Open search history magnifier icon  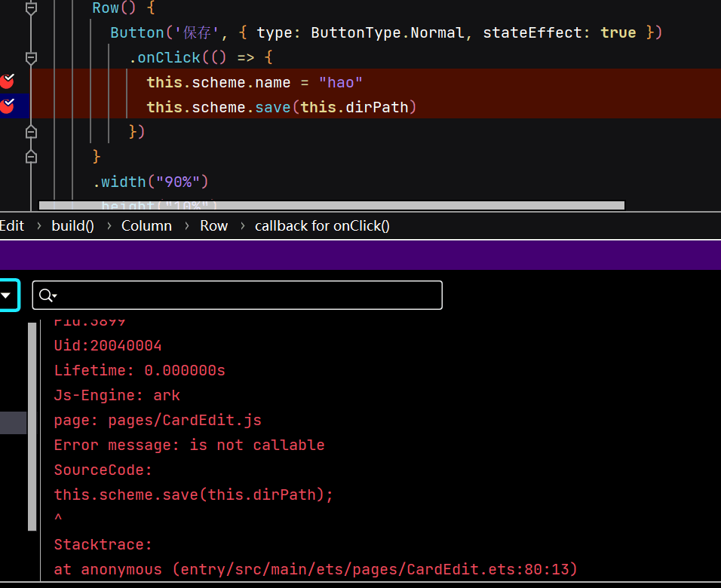click(x=48, y=296)
